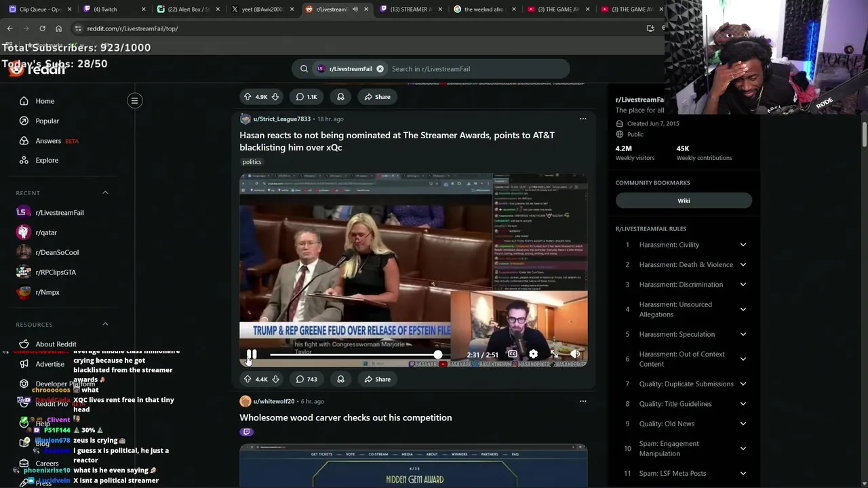The height and width of the screenshot is (488, 868).
Task: Collapse the left navigation sidebar
Action: click(x=134, y=100)
